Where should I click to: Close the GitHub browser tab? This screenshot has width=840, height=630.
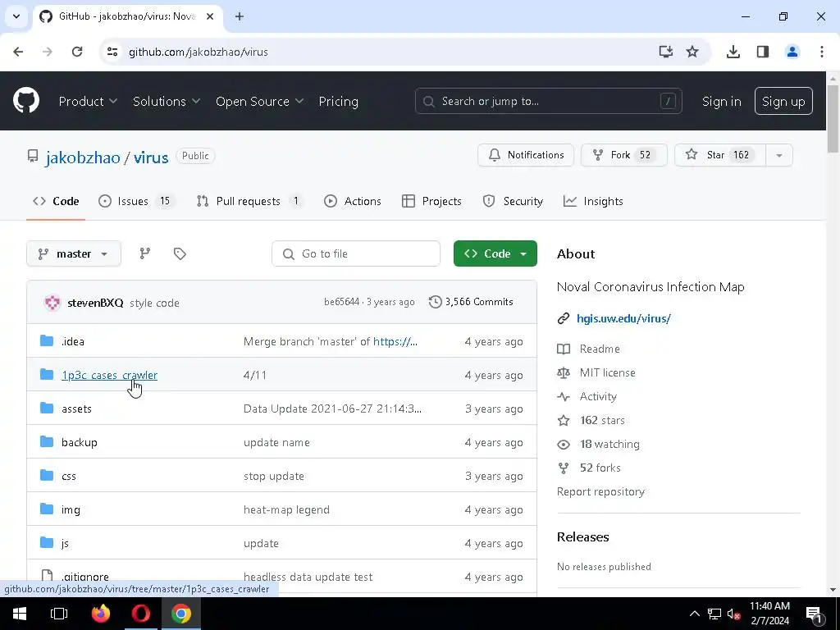pyautogui.click(x=210, y=16)
